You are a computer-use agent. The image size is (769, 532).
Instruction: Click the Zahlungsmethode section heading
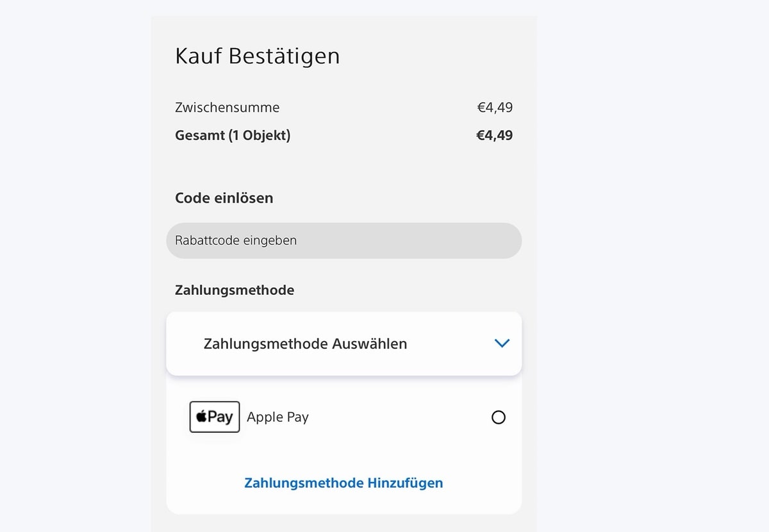click(x=234, y=290)
